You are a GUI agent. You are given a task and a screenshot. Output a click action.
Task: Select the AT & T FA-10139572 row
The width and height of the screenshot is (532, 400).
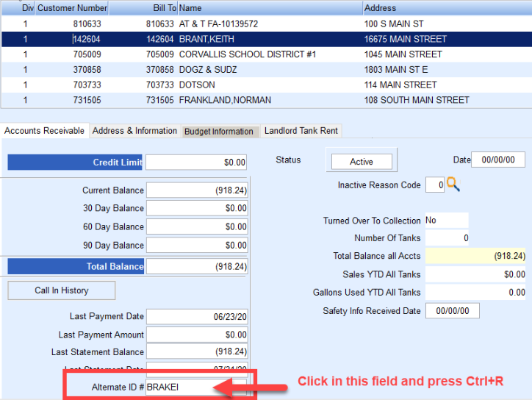click(x=267, y=24)
